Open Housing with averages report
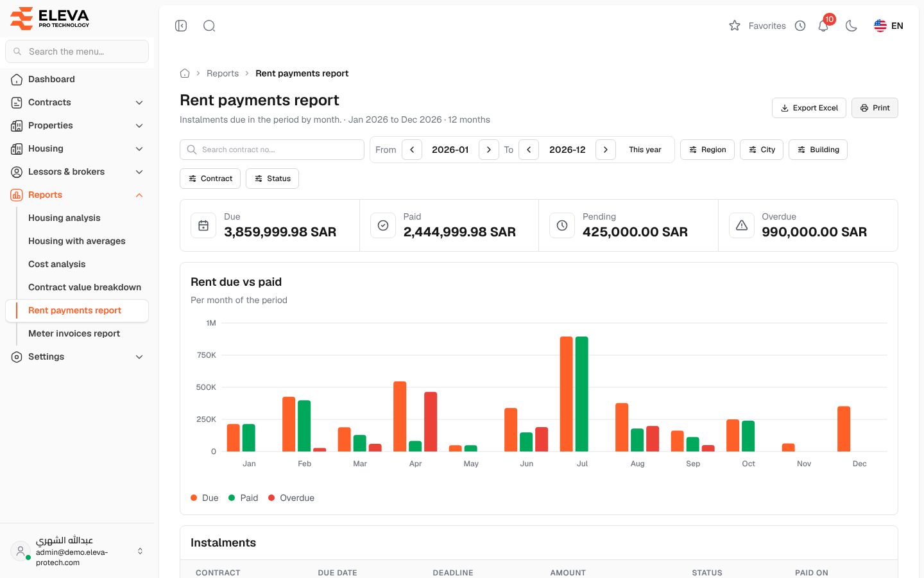The image size is (924, 578). [77, 241]
